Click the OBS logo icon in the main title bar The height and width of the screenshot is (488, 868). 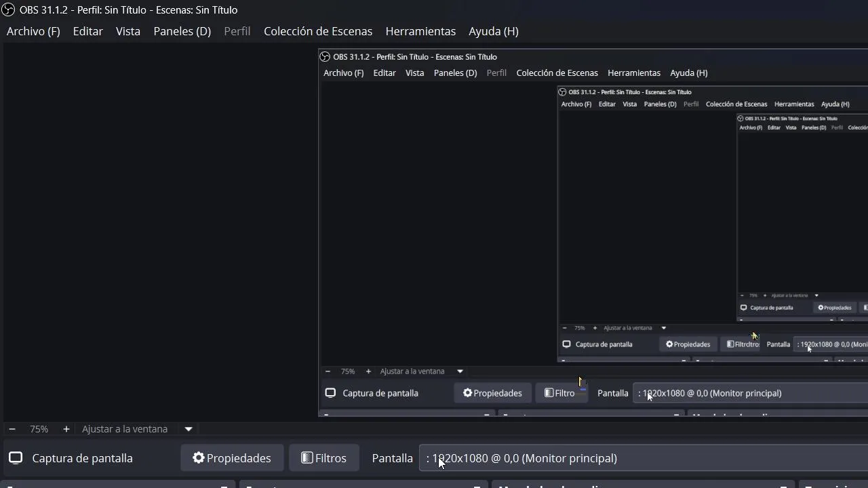(8, 10)
